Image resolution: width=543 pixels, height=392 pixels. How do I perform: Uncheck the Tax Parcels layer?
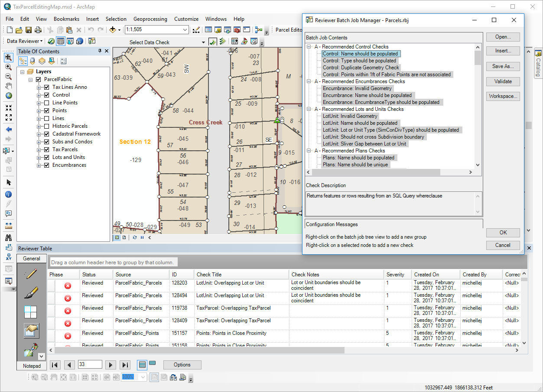tap(47, 149)
